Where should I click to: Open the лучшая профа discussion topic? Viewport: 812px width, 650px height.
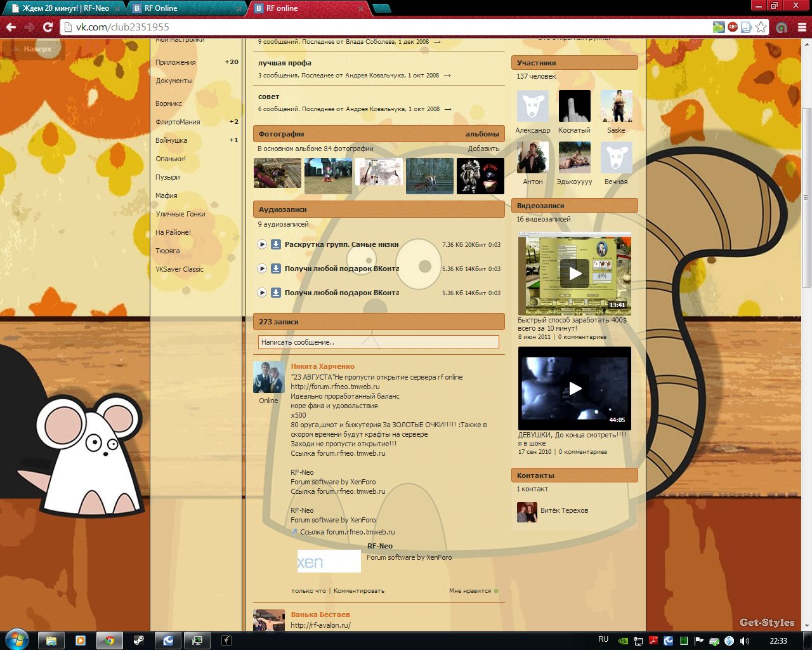pyautogui.click(x=285, y=63)
